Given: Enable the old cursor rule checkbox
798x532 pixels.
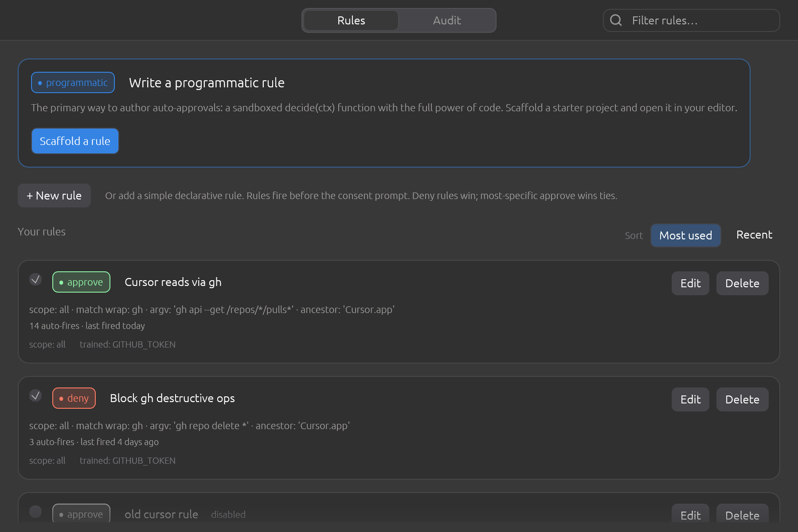Looking at the screenshot, I should (x=35, y=512).
